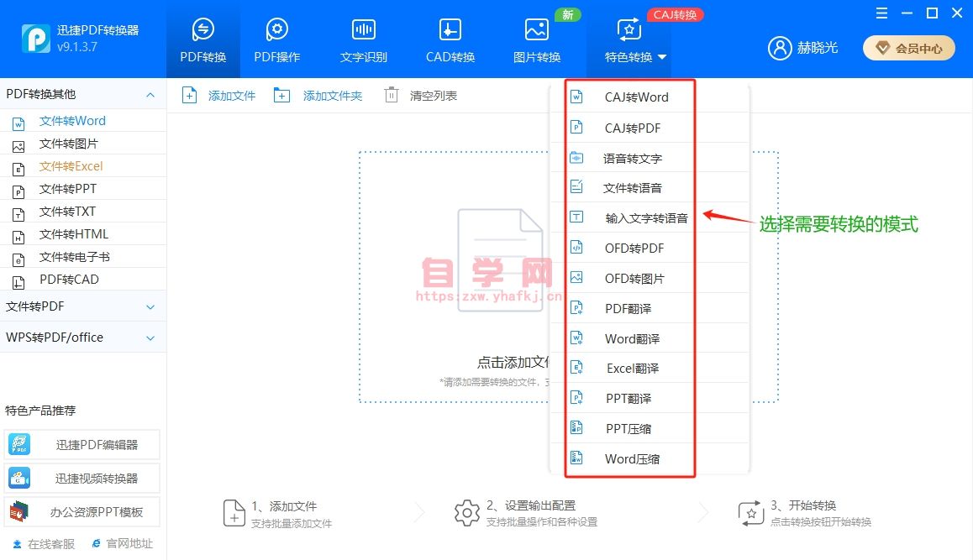
Task: Click the 清空列表 trash icon
Action: [392, 96]
